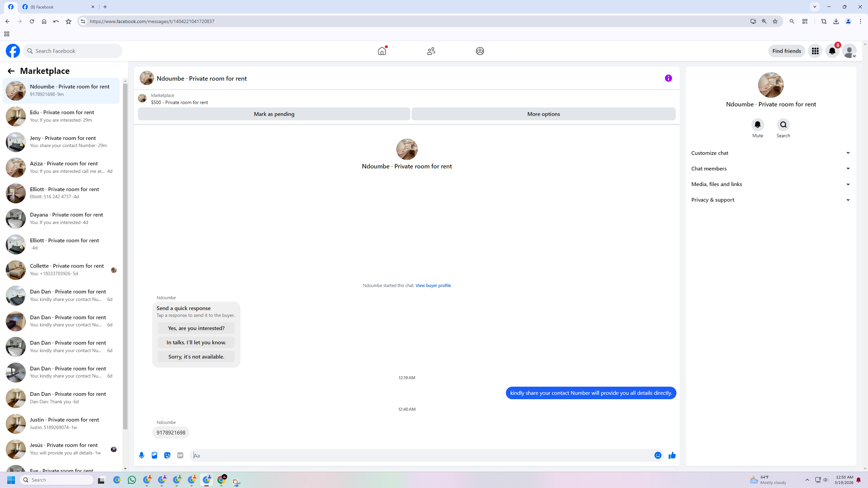868x488 pixels.
Task: Open the emoji picker in message box
Action: pos(658,455)
